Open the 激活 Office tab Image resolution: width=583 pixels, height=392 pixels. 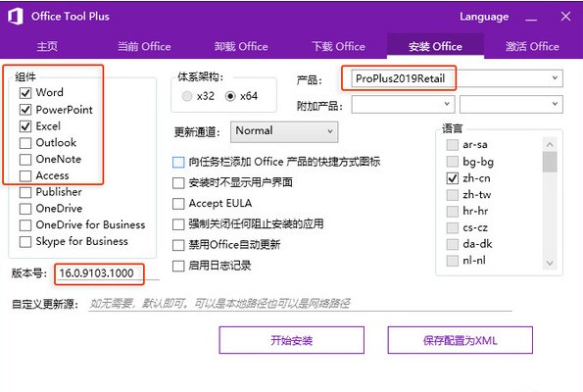[532, 46]
